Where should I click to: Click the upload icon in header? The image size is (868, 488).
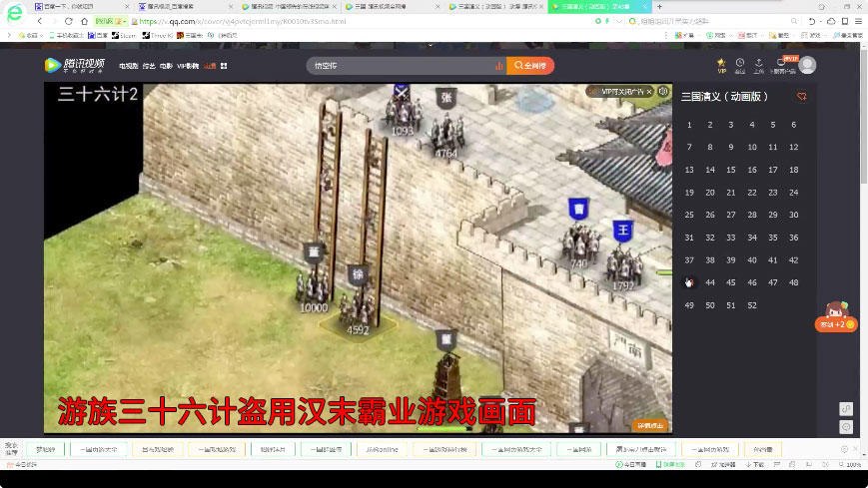(758, 65)
